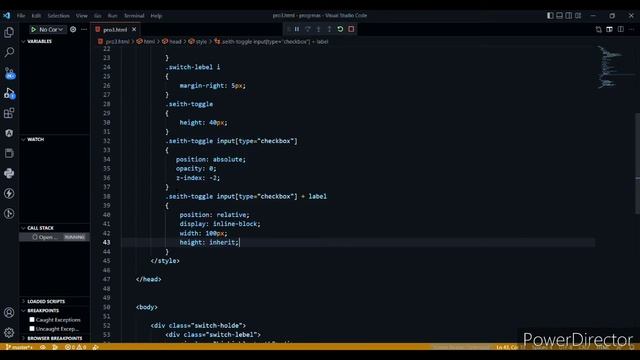This screenshot has height=360, width=640.
Task: Enable Uncaught Exceptions breakpoint checkbox
Action: click(32, 329)
